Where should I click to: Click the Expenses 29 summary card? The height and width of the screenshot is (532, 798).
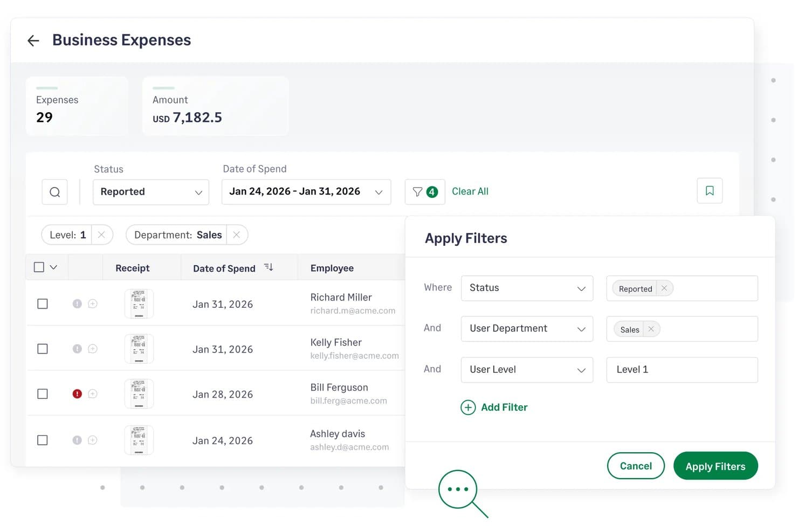point(77,106)
